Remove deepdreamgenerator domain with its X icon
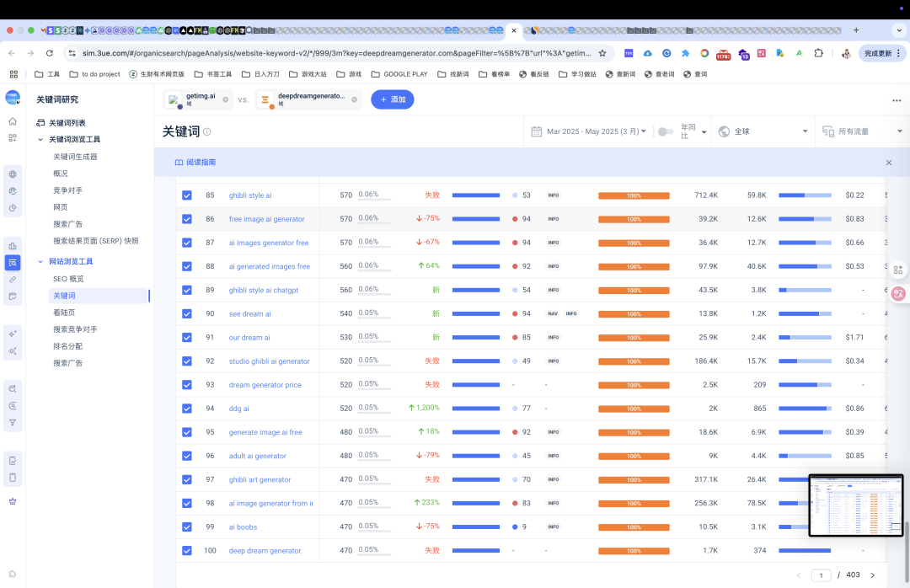This screenshot has width=910, height=588. click(x=354, y=100)
